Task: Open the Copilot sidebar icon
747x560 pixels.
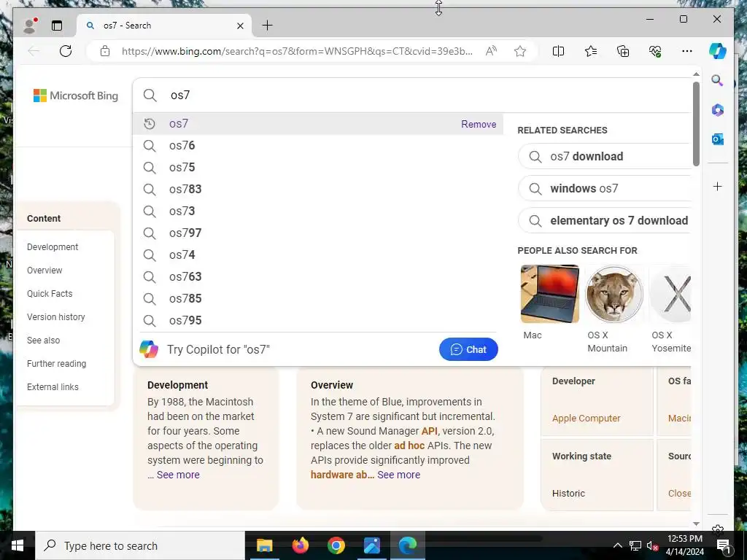Action: (718, 51)
